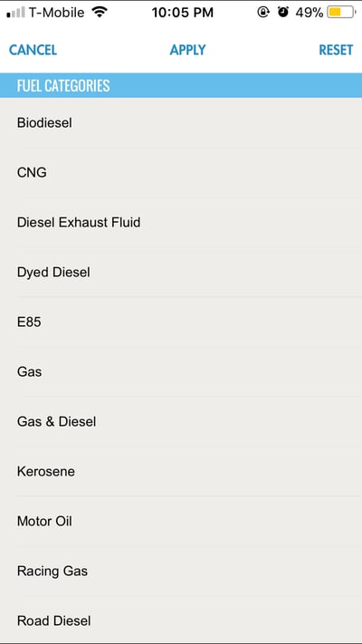Tap the battery indicator icon
The height and width of the screenshot is (644, 362).
(x=341, y=13)
